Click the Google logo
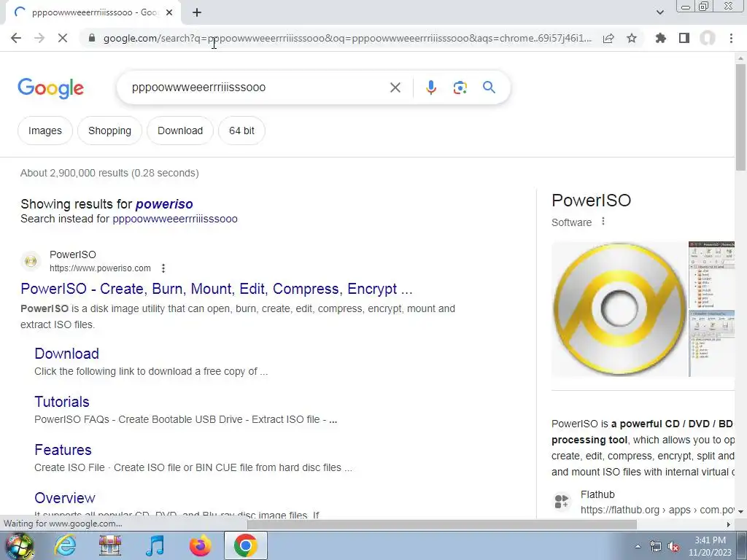The image size is (747, 560). click(x=50, y=88)
